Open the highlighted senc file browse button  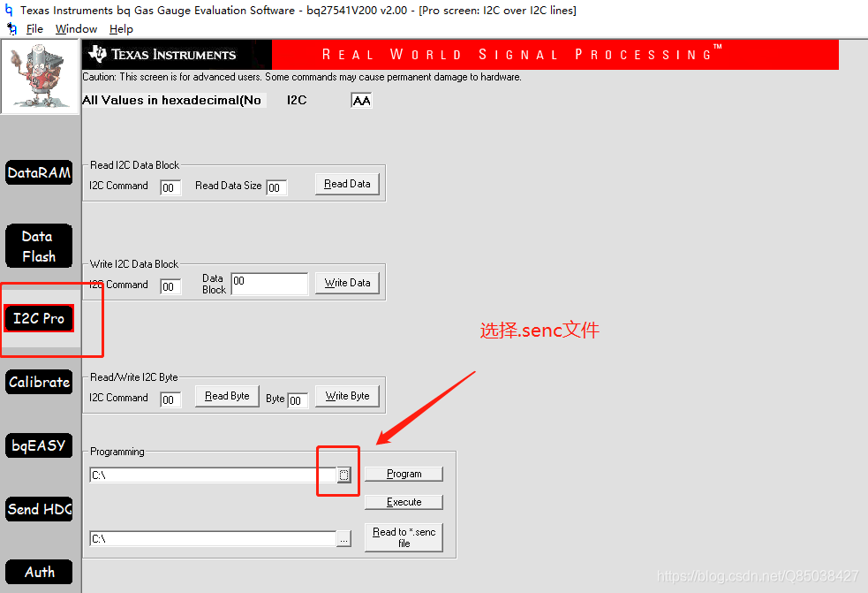(343, 475)
